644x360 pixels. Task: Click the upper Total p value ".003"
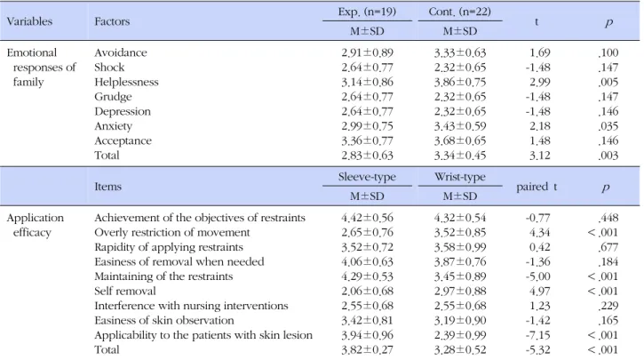pos(608,156)
